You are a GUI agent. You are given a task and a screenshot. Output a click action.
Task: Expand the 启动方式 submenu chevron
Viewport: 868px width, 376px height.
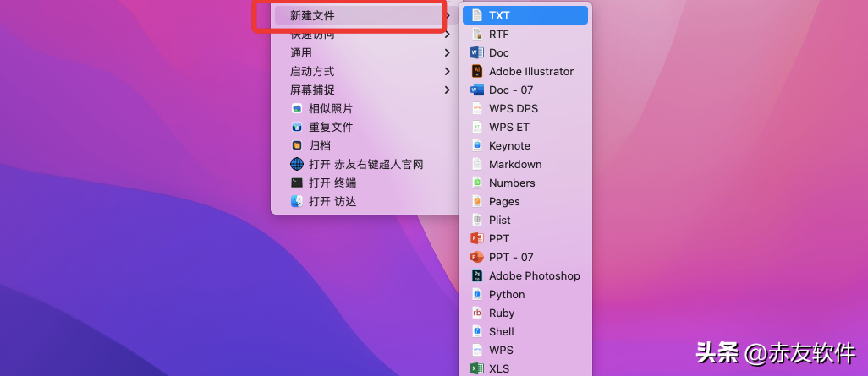tap(448, 71)
